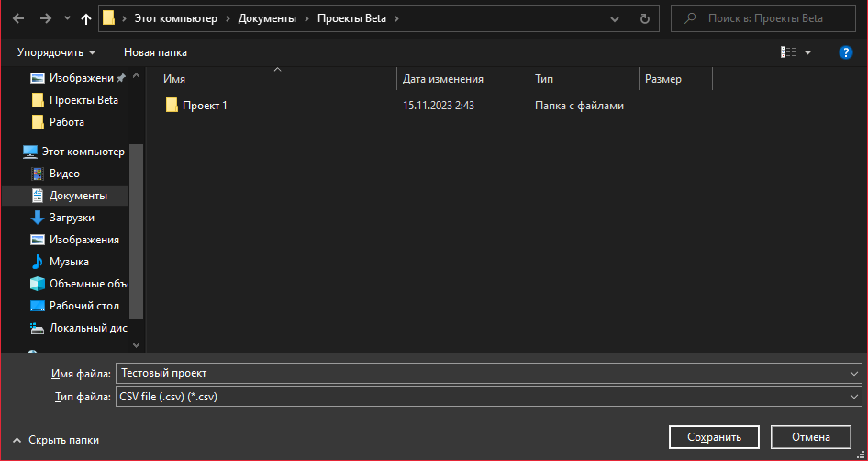Click the navigation pane scrollbar down arrow
This screenshot has height=461, width=868.
pos(136,344)
